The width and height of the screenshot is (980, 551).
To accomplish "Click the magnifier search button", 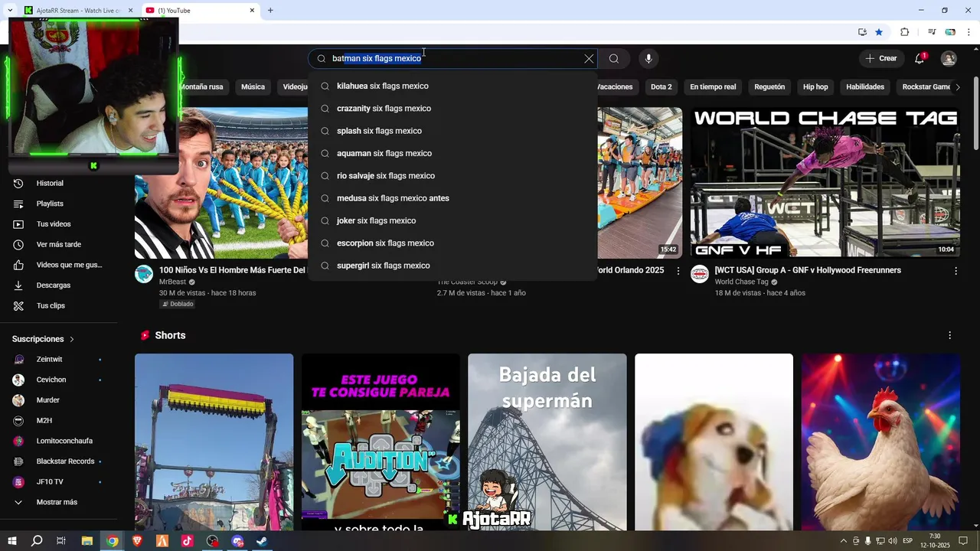I will click(x=614, y=59).
